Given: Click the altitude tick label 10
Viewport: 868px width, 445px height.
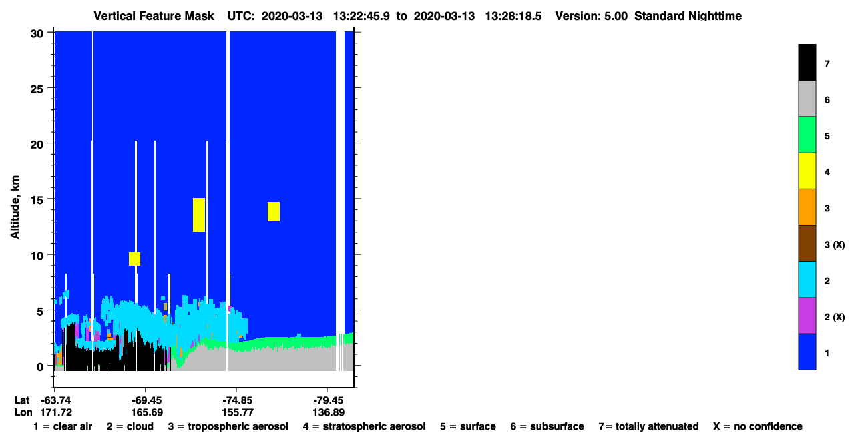Looking at the screenshot, I should coord(39,255).
